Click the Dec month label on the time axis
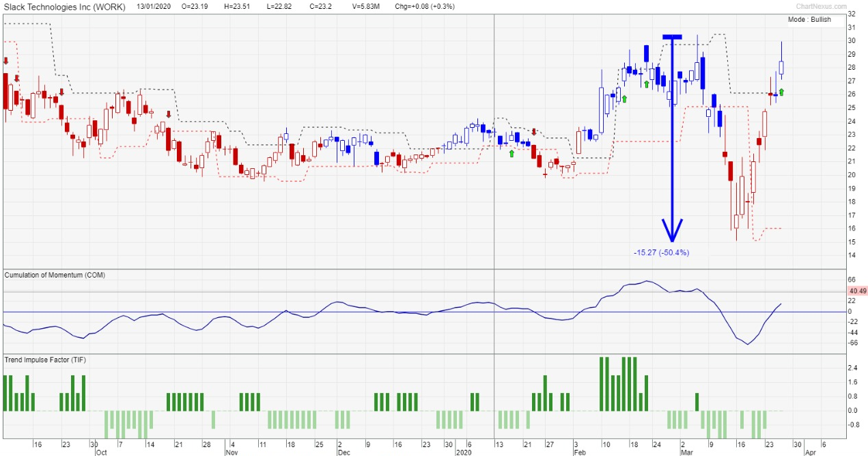 pos(344,453)
